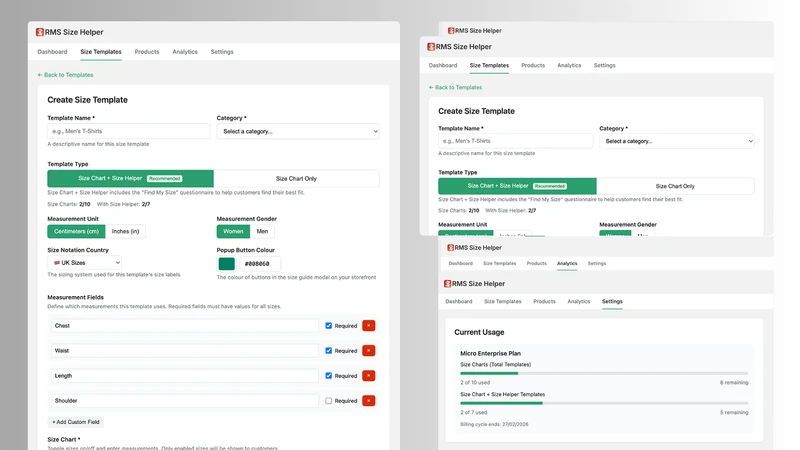Enable Required for Shoulder field
The height and width of the screenshot is (450, 800).
pyautogui.click(x=329, y=401)
